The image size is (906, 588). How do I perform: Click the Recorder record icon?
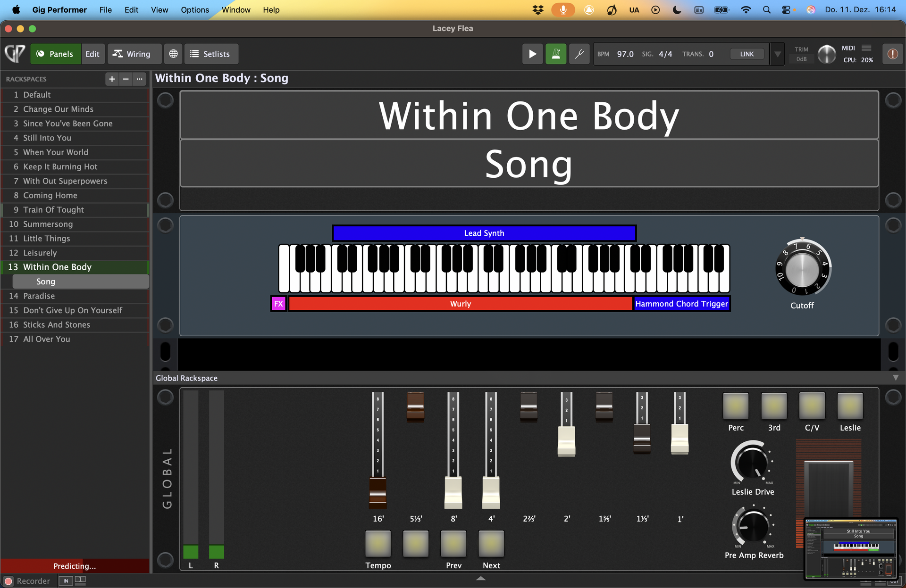[x=8, y=581]
